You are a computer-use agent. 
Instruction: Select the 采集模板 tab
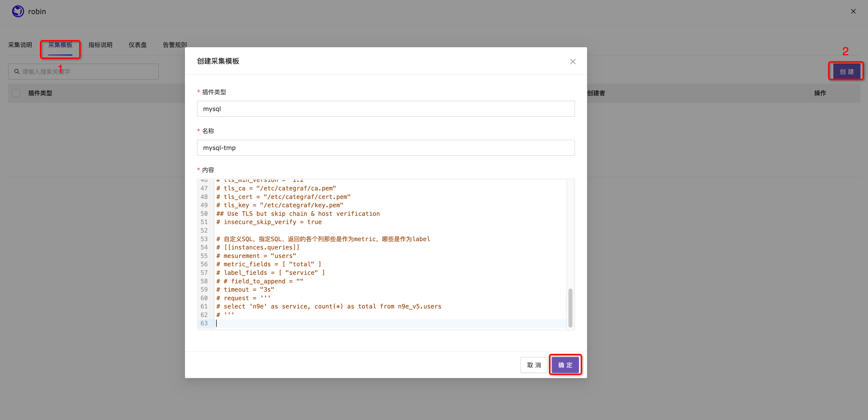coord(60,45)
